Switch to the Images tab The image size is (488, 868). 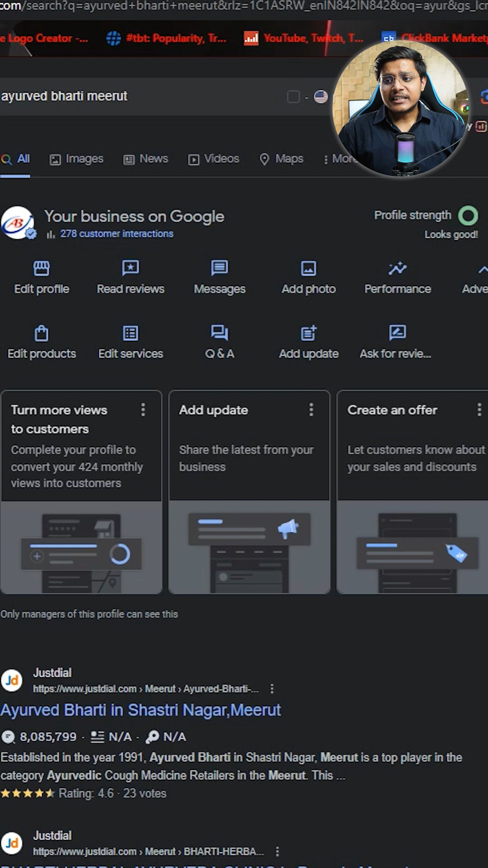click(76, 159)
